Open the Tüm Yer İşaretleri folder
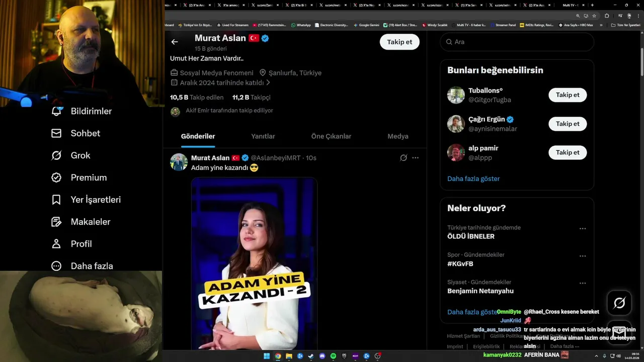The image size is (644, 362). tap(626, 25)
